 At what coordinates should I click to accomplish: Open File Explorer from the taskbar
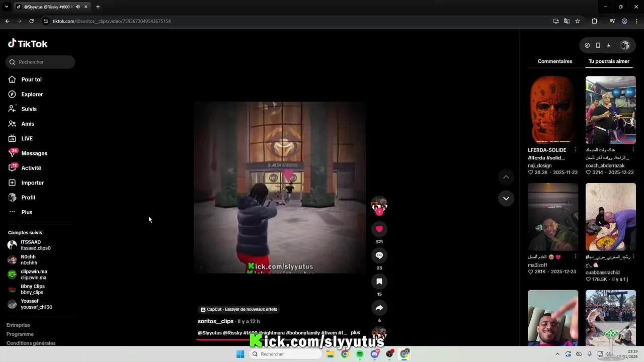pos(330,354)
